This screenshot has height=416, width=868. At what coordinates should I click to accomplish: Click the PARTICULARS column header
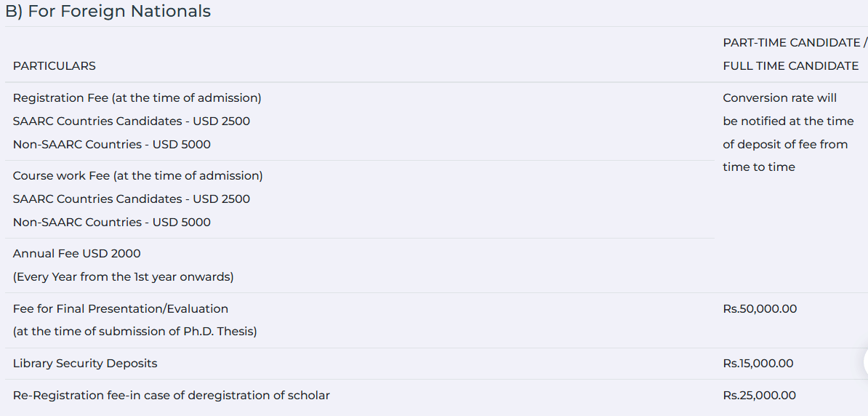54,66
